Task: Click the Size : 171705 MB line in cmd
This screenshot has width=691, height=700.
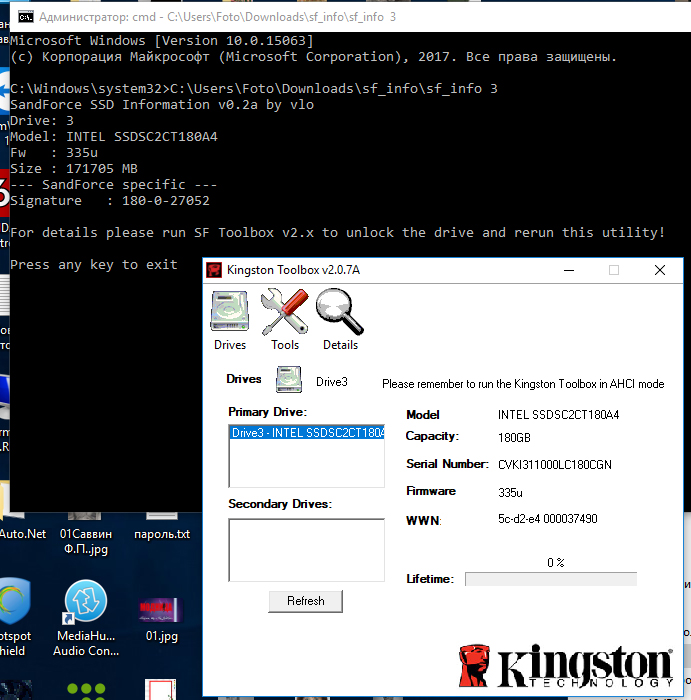Action: pos(74,169)
